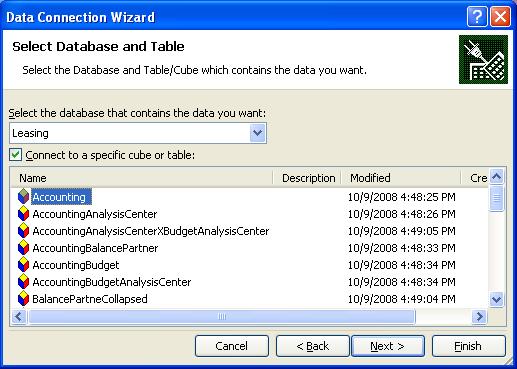The height and width of the screenshot is (369, 517).
Task: Click the AccountingBalancePartner cube icon
Action: point(23,248)
